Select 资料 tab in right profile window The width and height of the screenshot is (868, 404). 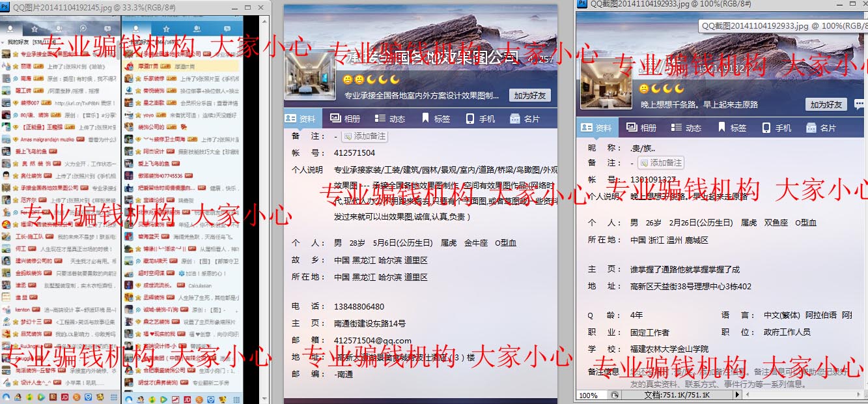coord(596,128)
